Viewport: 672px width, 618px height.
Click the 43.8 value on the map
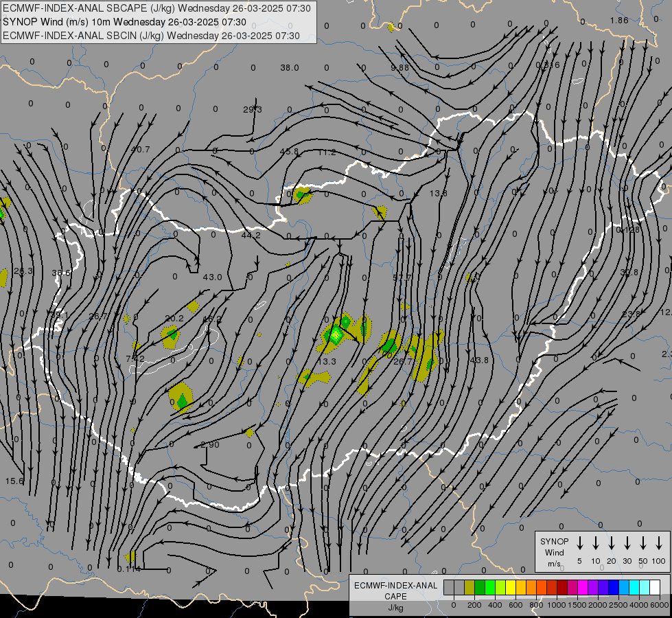[x=479, y=360]
